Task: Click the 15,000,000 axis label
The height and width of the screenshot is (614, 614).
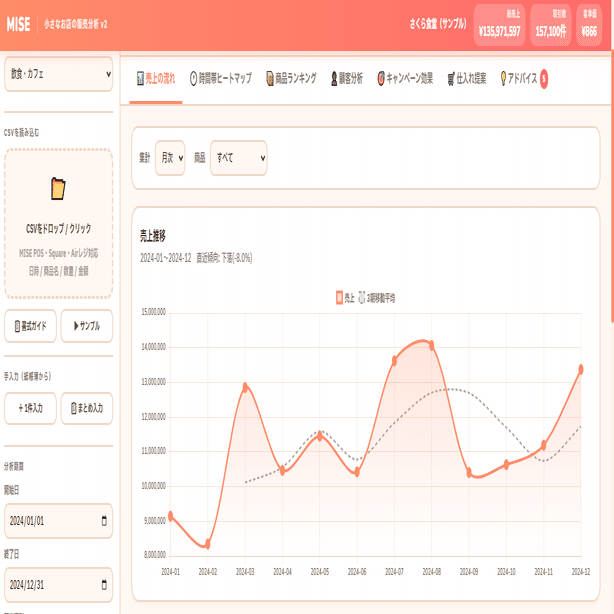Action: (x=154, y=312)
